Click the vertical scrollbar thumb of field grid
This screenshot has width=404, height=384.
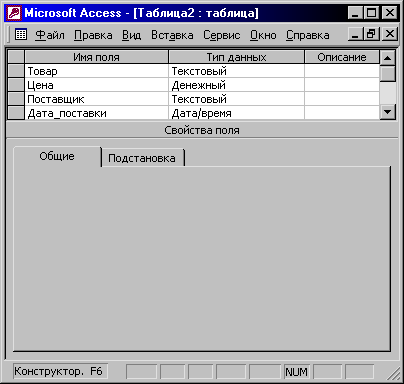[388, 73]
